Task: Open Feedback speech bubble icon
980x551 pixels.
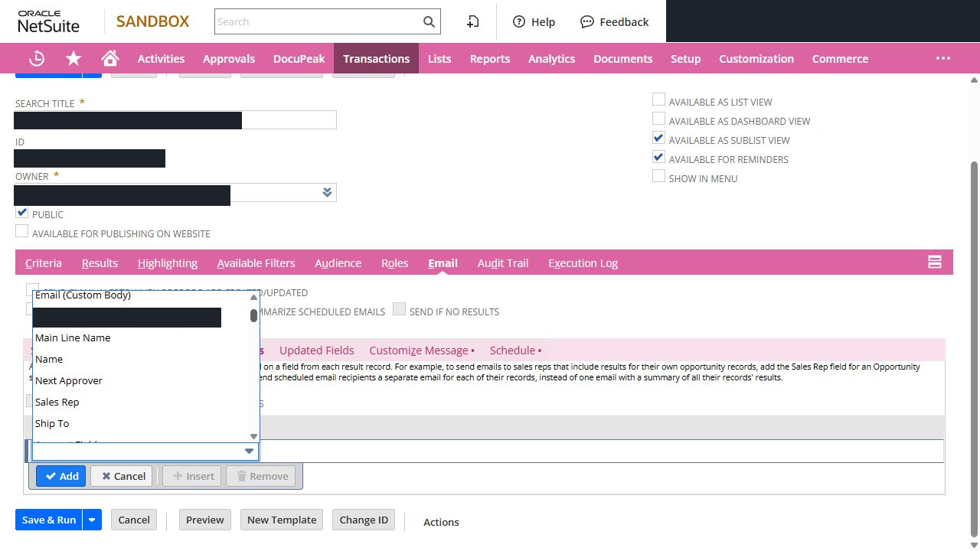Action: 614,21
